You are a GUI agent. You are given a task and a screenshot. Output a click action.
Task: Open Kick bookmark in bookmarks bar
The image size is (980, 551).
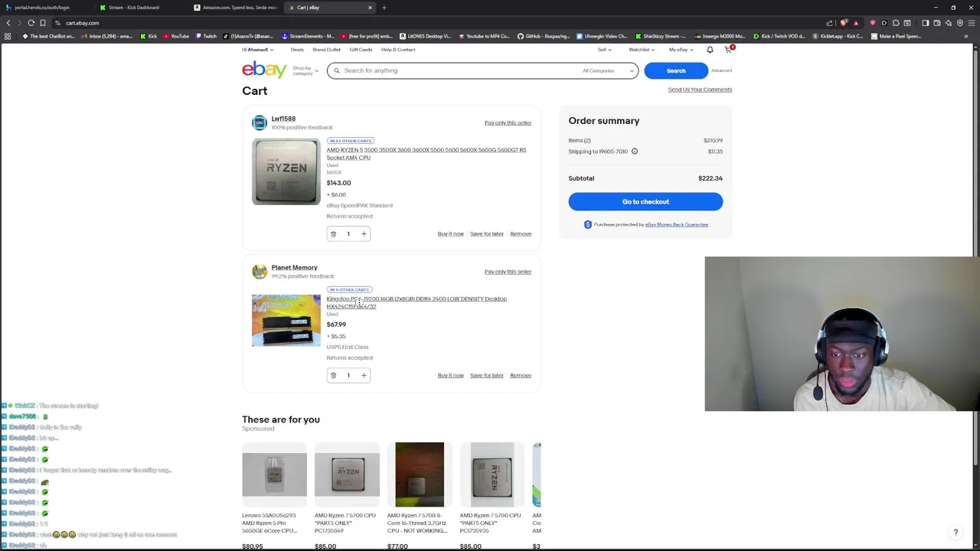tap(149, 36)
